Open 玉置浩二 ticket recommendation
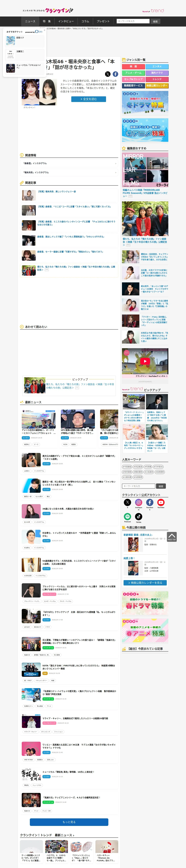 [25, 54]
